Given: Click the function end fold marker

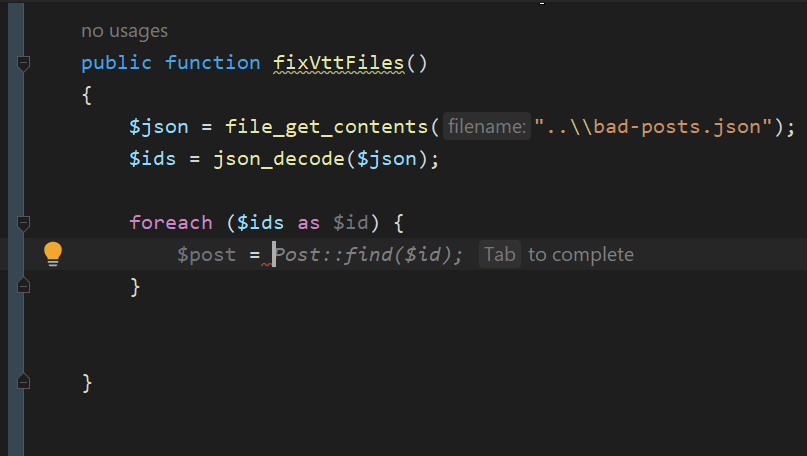Looking at the screenshot, I should [23, 381].
